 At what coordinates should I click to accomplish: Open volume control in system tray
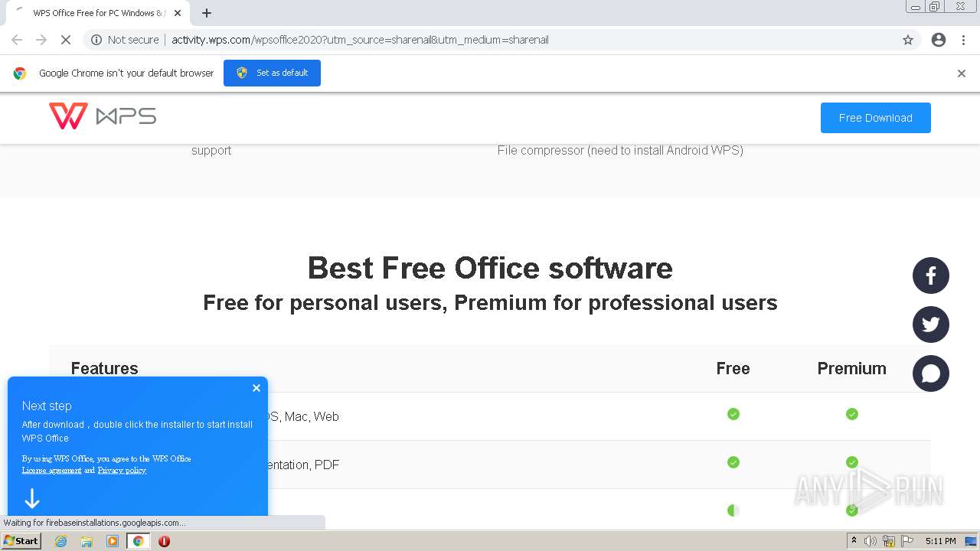(x=871, y=541)
